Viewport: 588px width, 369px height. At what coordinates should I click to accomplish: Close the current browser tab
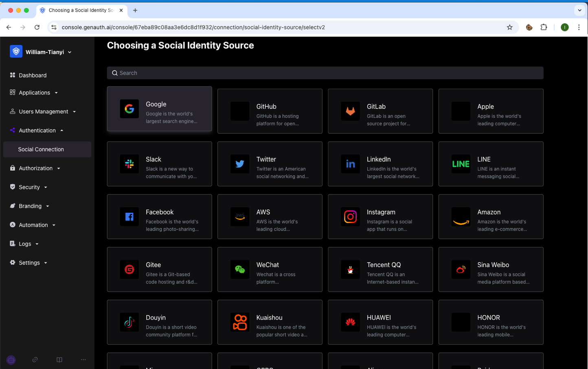(121, 10)
